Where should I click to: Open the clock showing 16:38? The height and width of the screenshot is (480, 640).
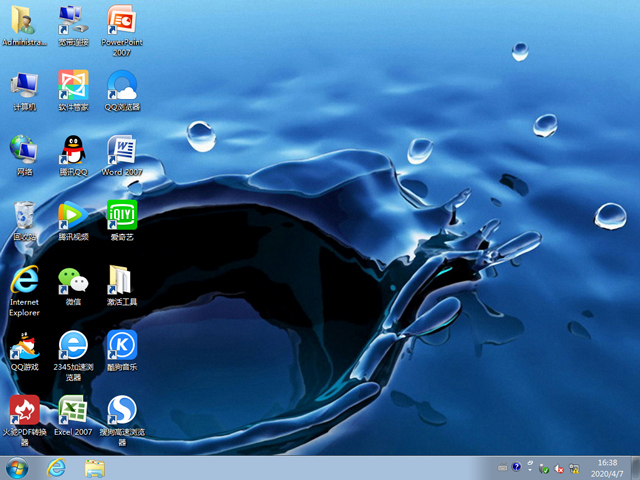[607, 468]
